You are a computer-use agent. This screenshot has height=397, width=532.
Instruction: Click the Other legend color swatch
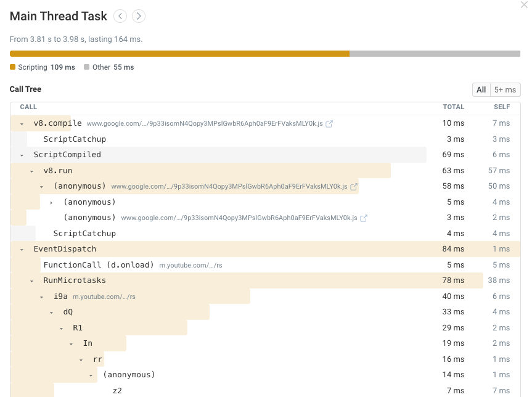(x=86, y=67)
